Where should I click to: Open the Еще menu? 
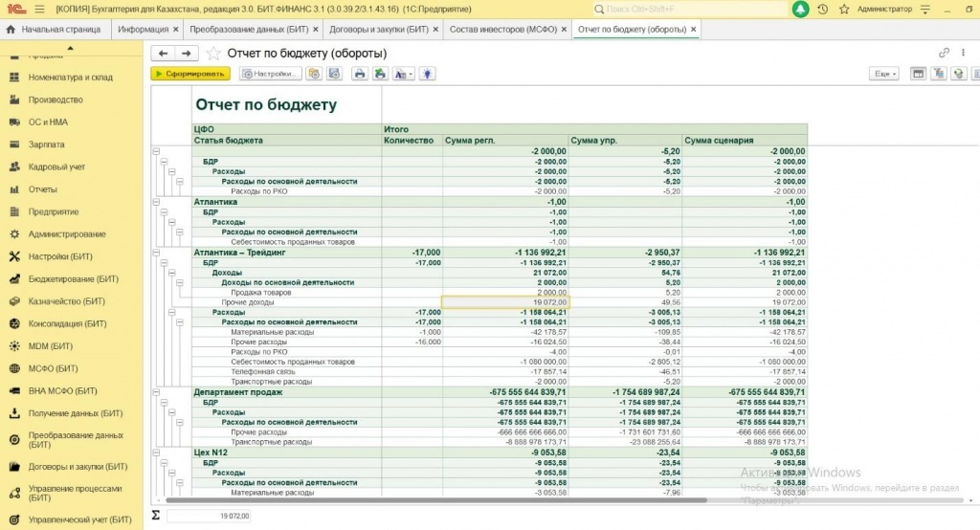[x=883, y=74]
